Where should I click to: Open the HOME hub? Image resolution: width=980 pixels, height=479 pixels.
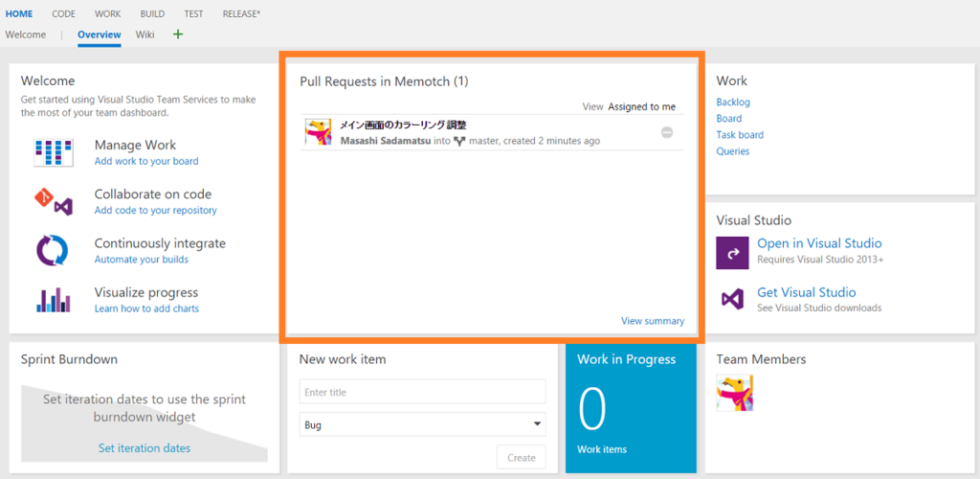pos(19,13)
